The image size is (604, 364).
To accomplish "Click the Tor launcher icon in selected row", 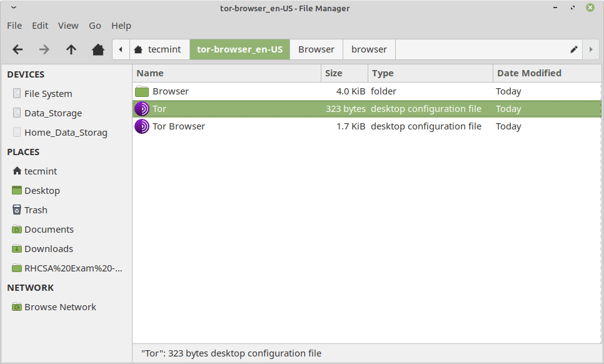I will tap(142, 109).
